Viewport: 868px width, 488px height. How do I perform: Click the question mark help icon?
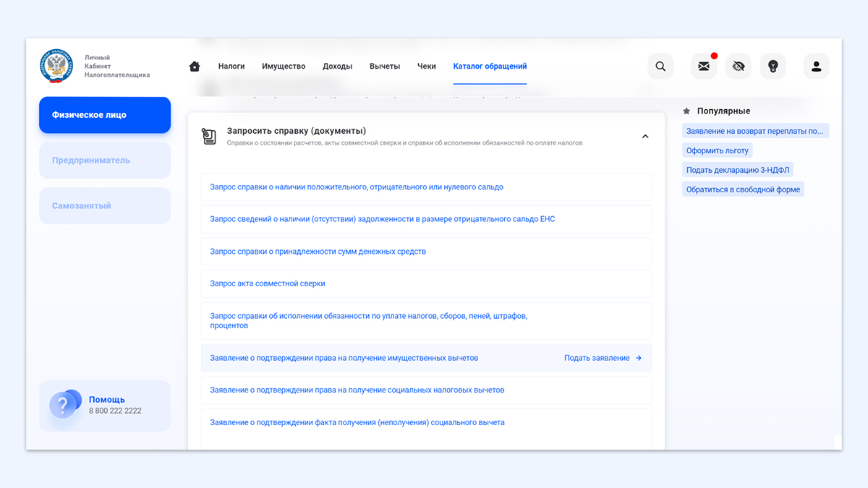coord(64,405)
